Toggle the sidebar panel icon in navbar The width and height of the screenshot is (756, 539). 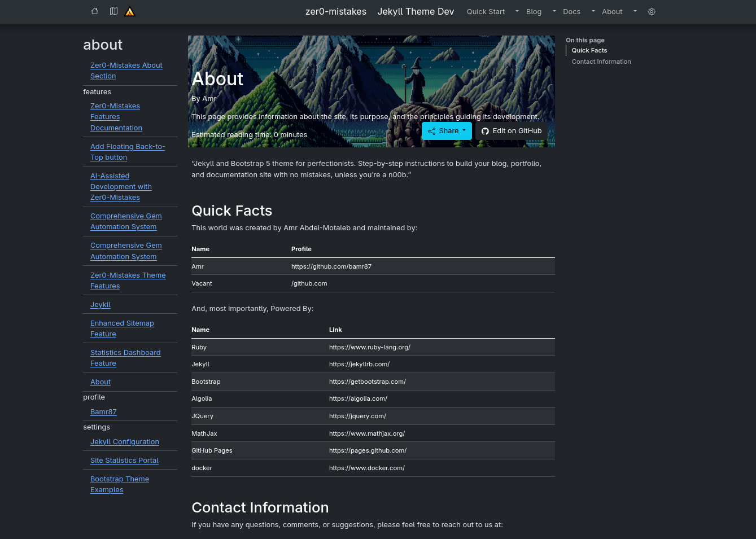pos(113,11)
